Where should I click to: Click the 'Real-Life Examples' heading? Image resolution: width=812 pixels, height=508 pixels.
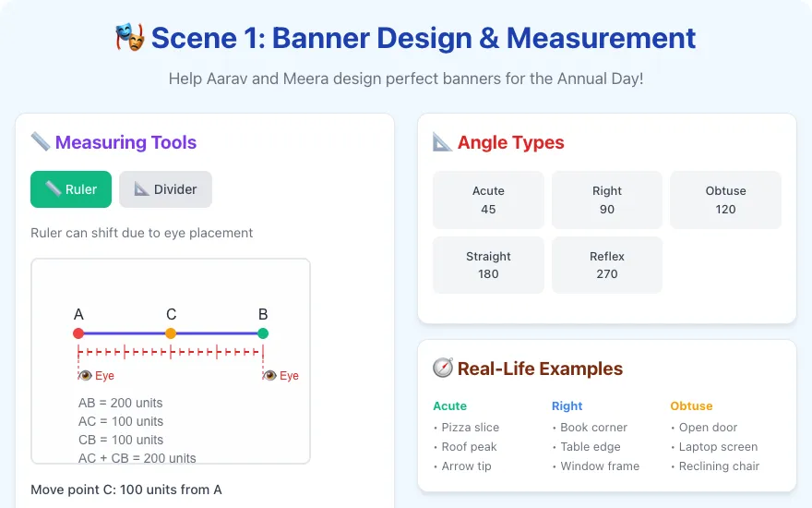(540, 369)
